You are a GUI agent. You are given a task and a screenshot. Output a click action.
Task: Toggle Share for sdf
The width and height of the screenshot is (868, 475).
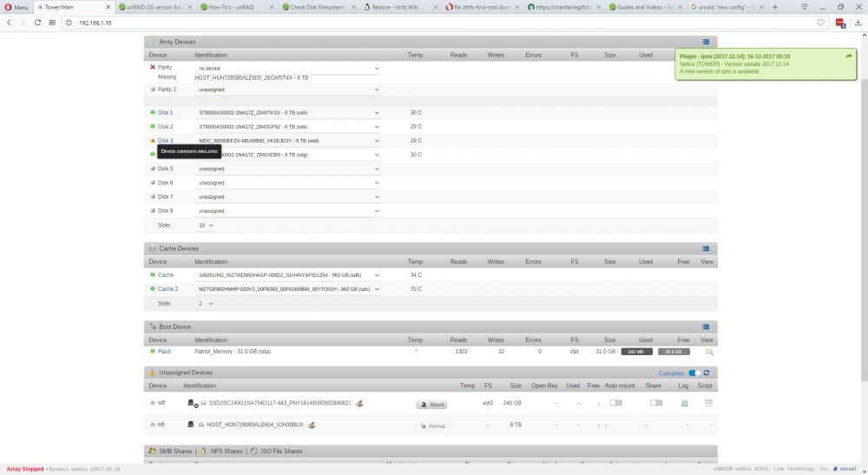click(656, 403)
